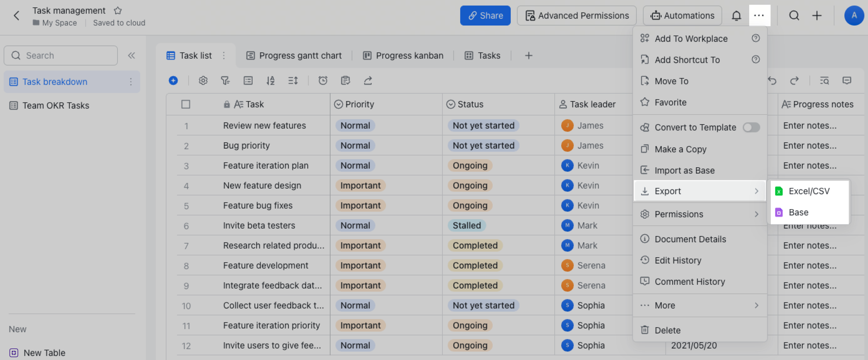The width and height of the screenshot is (868, 360).
Task: Check the select-all checkbox in table header
Action: (x=186, y=104)
